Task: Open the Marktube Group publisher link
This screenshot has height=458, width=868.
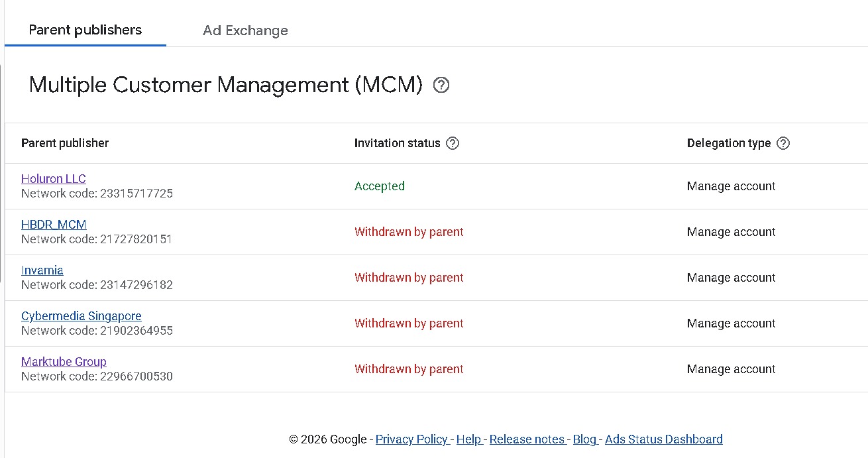Action: 64,362
